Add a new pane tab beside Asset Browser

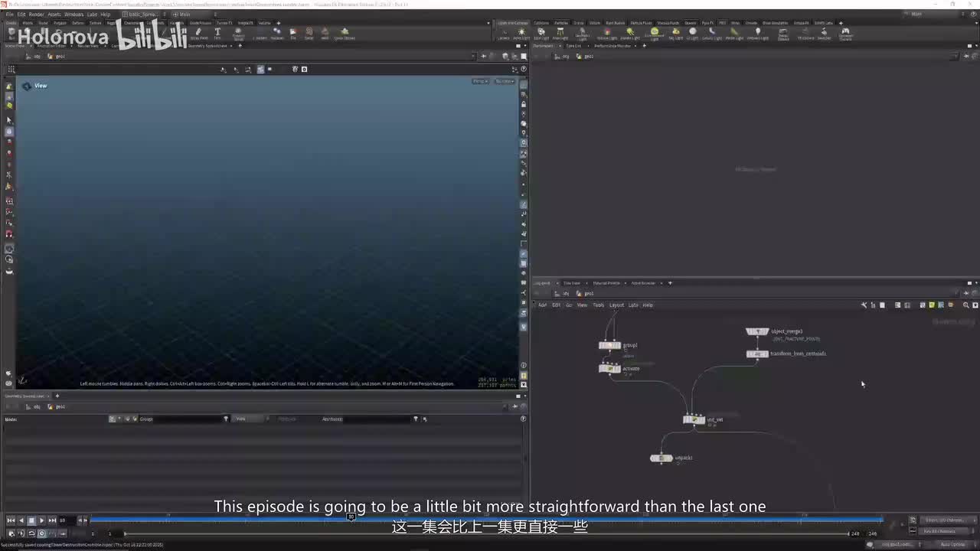(670, 283)
